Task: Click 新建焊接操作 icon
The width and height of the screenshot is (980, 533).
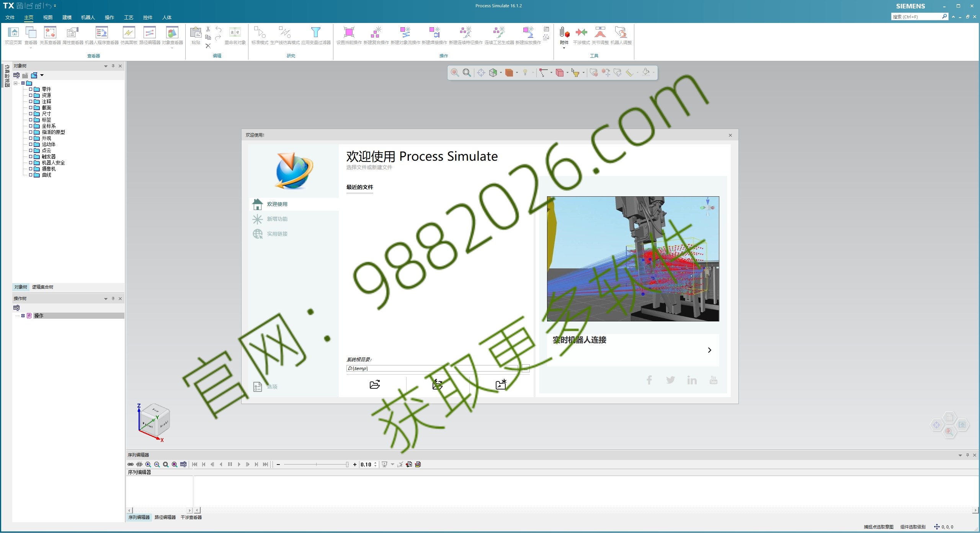Action: [x=434, y=33]
